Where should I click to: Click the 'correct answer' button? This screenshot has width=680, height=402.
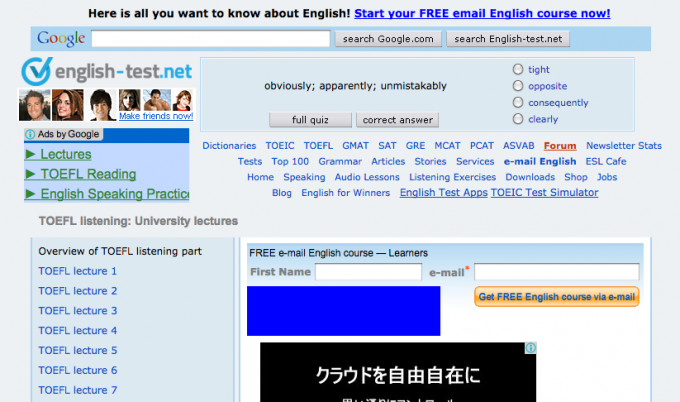pyautogui.click(x=398, y=120)
